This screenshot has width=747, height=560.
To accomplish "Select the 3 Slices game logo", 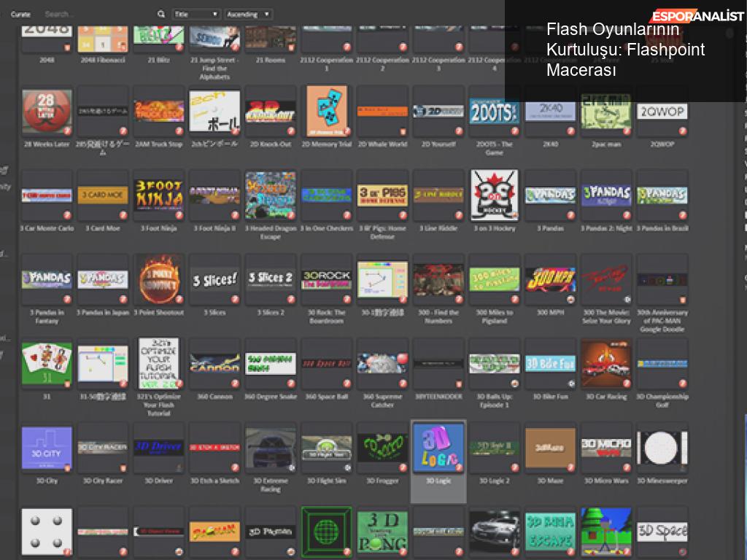I will click(215, 279).
